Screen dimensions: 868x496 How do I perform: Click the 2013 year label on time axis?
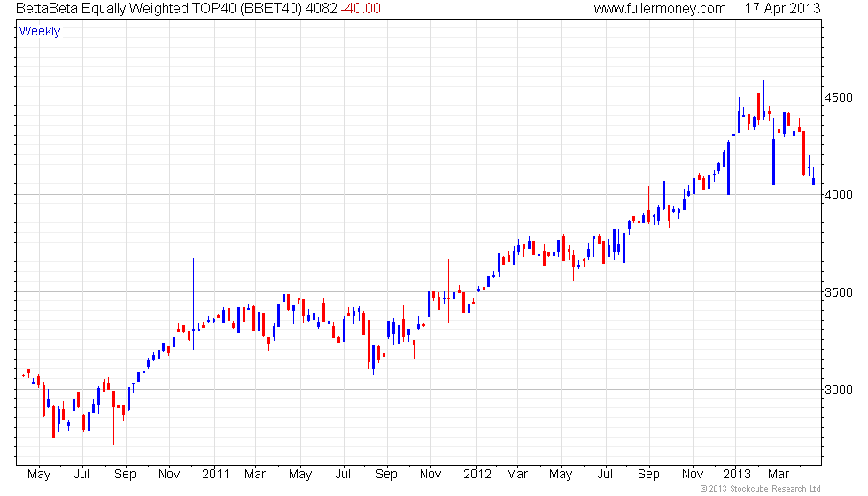[x=737, y=474]
